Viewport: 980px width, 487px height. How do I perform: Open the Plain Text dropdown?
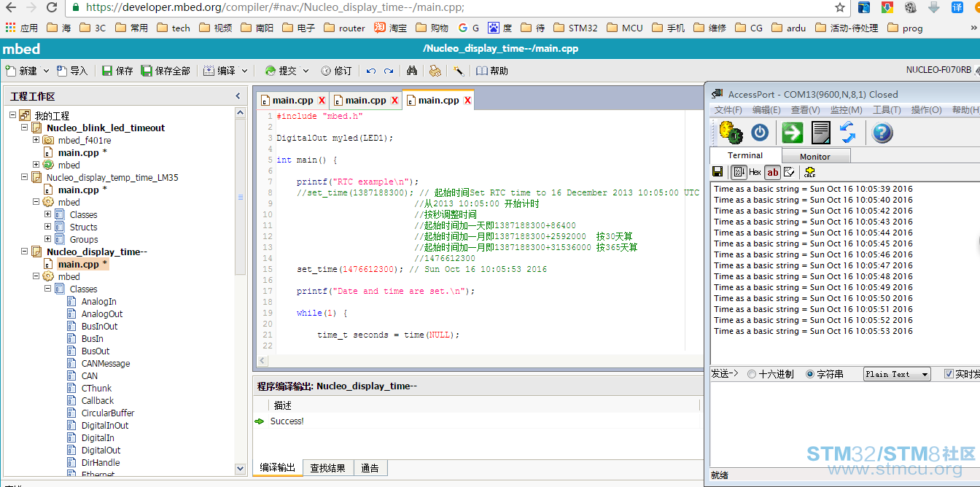pyautogui.click(x=897, y=374)
